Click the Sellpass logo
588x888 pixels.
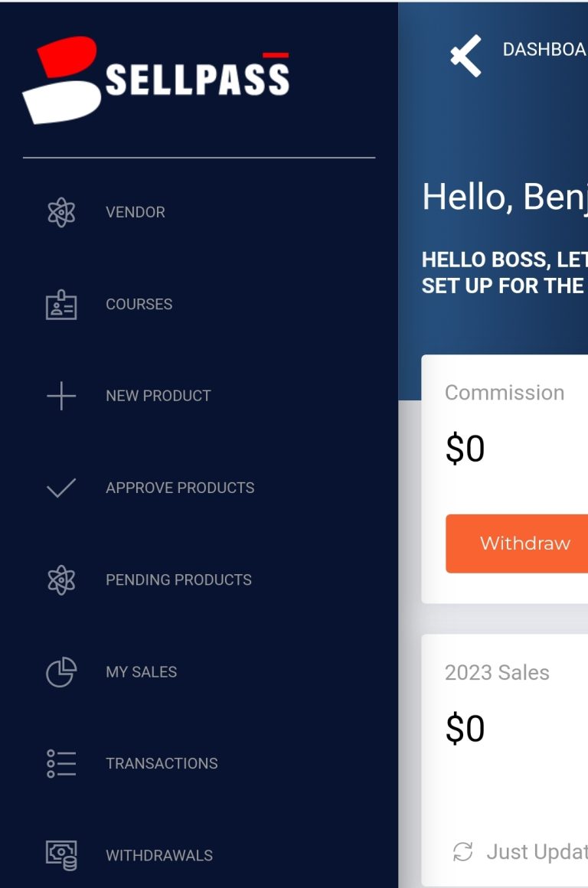pyautogui.click(x=155, y=80)
